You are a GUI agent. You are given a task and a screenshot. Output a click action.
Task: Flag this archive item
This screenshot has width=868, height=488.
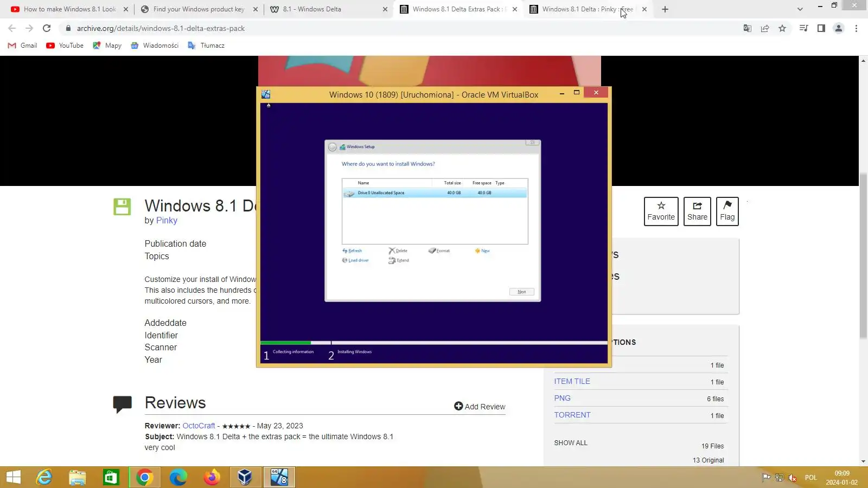[727, 211]
